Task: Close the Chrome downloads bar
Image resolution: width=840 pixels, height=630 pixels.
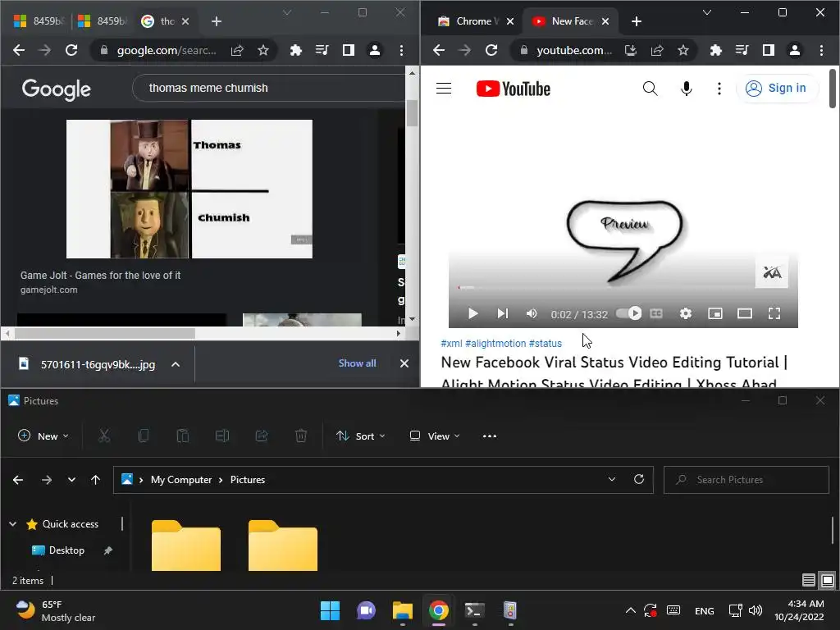Action: click(x=404, y=363)
